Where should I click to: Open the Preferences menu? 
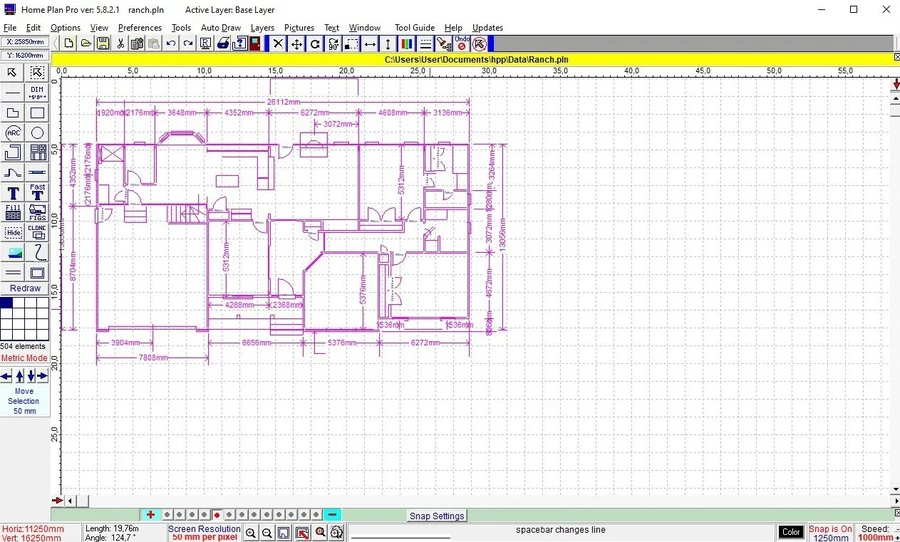(140, 28)
